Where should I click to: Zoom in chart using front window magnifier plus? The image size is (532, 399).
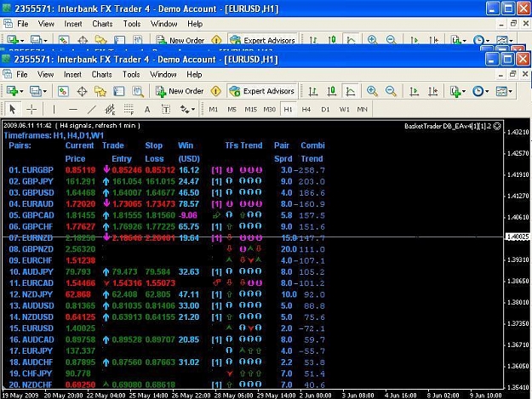pos(372,91)
